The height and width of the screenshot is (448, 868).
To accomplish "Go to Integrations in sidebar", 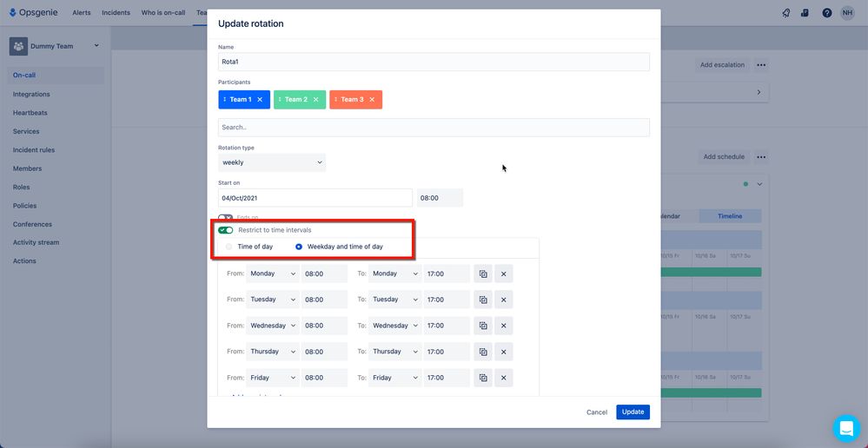I will click(x=31, y=95).
